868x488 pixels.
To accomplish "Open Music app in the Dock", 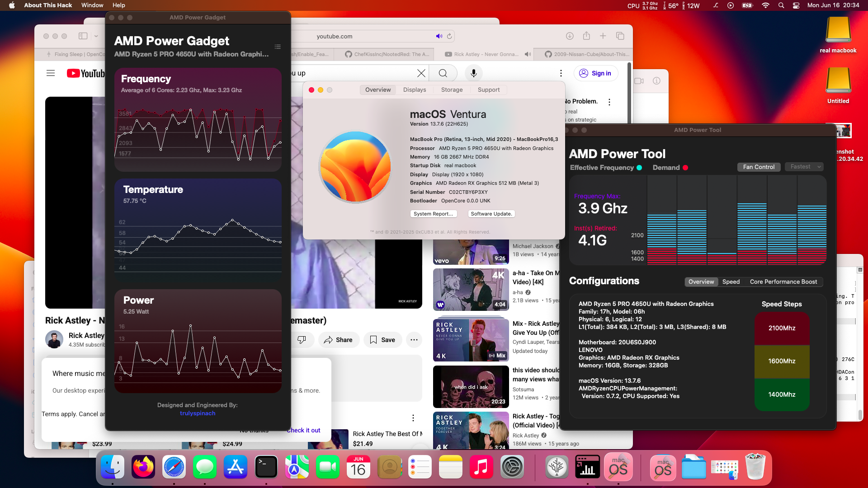I will coord(481,467).
